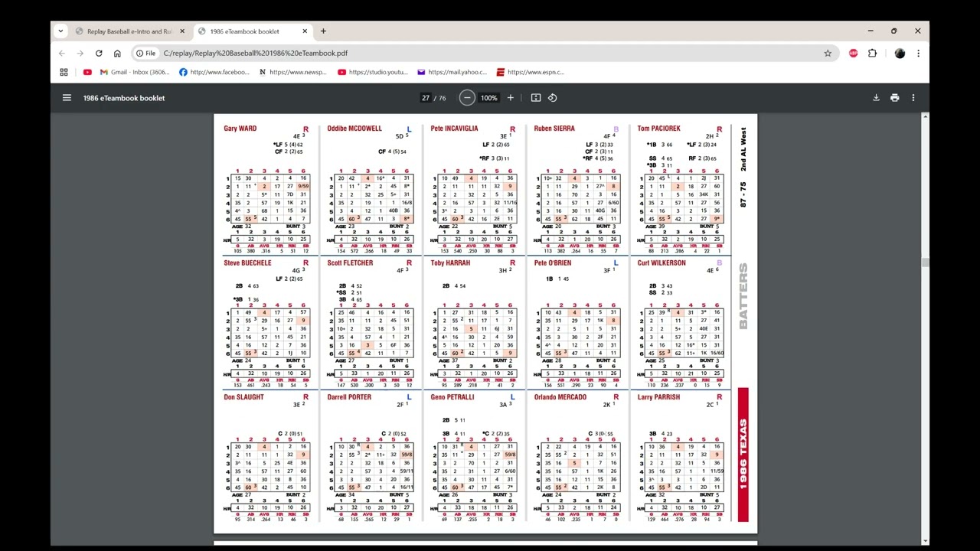The width and height of the screenshot is (980, 551).
Task: Click the fit to page icon
Action: tap(536, 98)
